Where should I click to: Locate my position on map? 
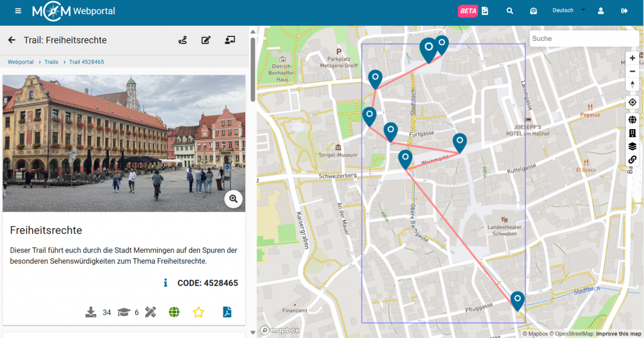(632, 103)
